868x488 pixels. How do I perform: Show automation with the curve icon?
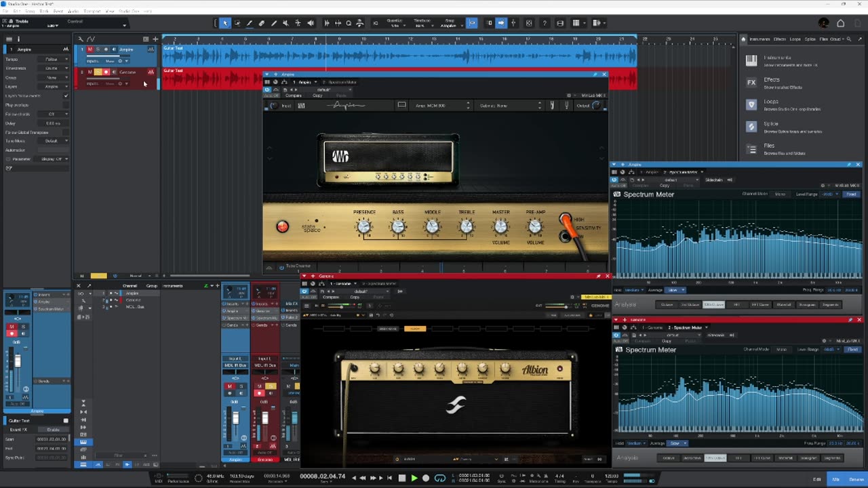(91, 39)
